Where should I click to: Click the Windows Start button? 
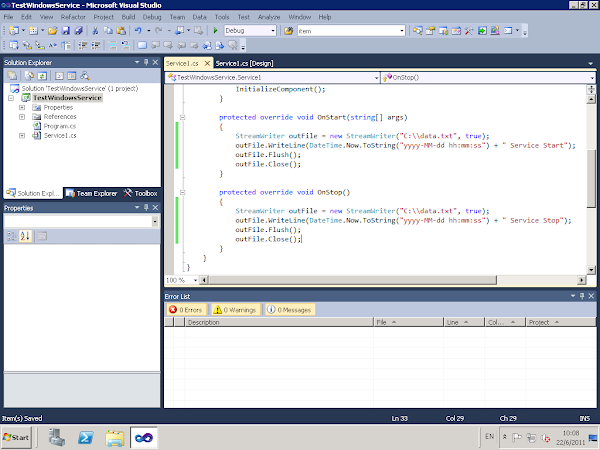tap(16, 437)
